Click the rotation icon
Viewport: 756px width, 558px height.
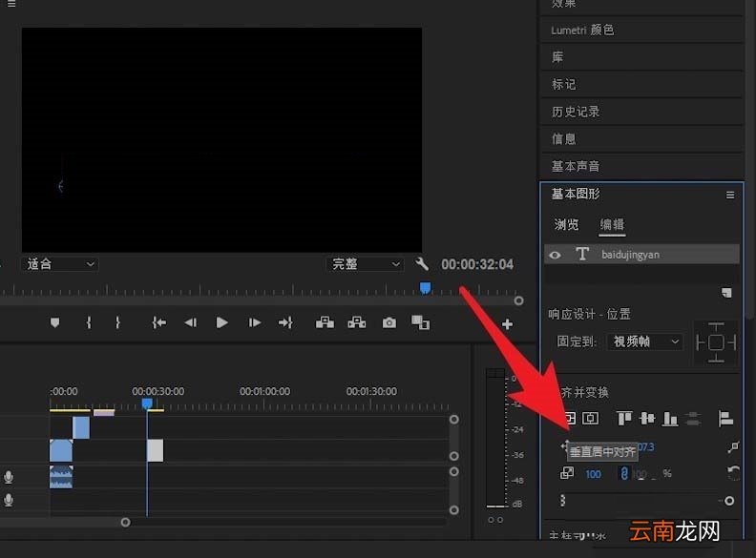coord(733,472)
